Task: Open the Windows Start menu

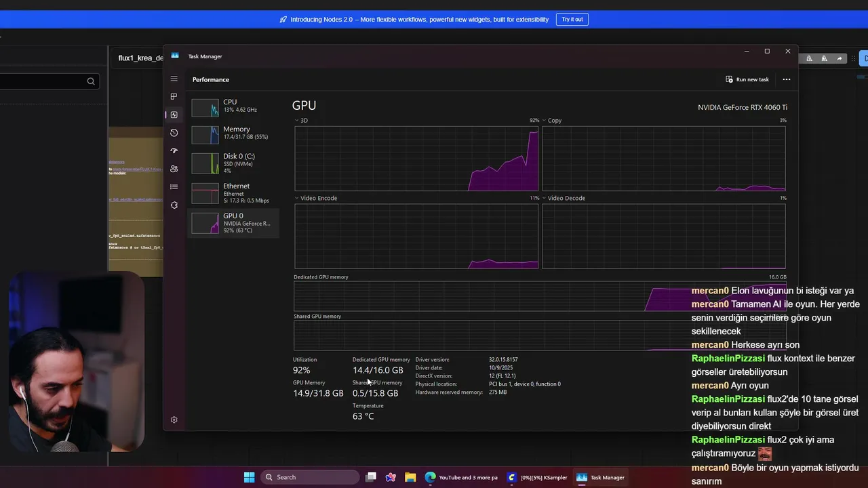Action: point(249,477)
